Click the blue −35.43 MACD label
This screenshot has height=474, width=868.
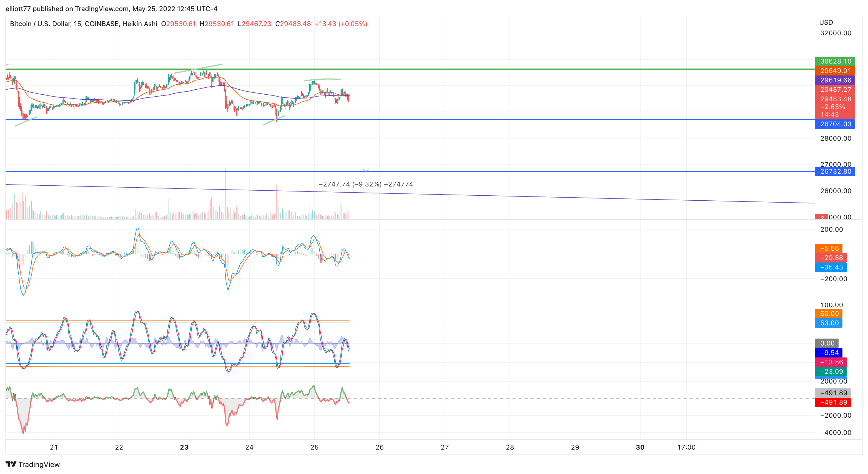click(831, 267)
